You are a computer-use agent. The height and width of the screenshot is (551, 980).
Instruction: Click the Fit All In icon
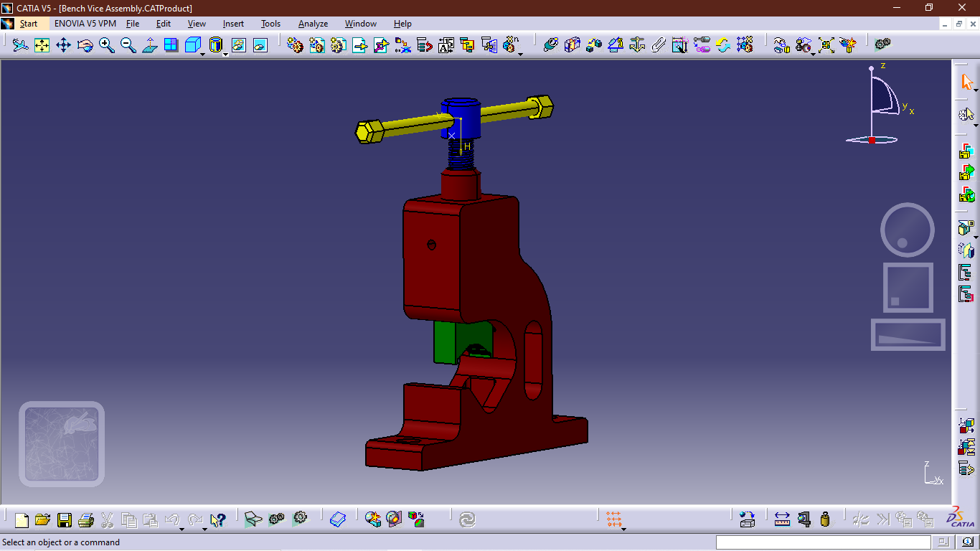[x=41, y=44]
